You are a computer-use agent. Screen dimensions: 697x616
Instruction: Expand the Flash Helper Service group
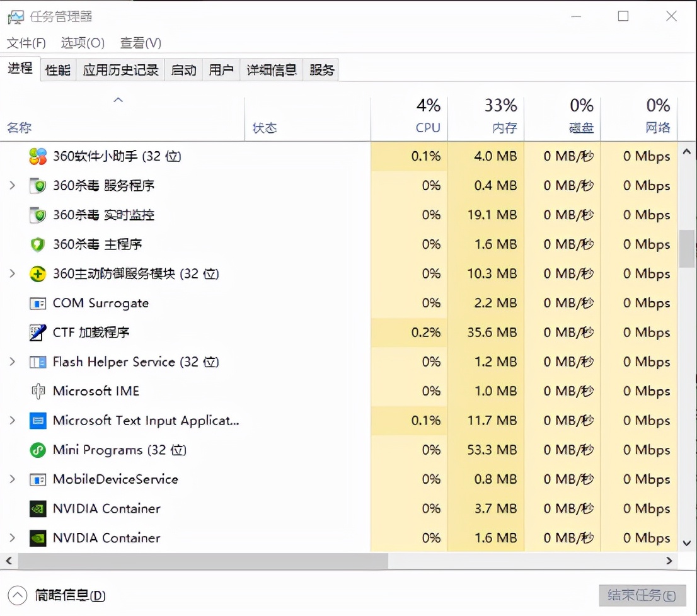coord(12,362)
